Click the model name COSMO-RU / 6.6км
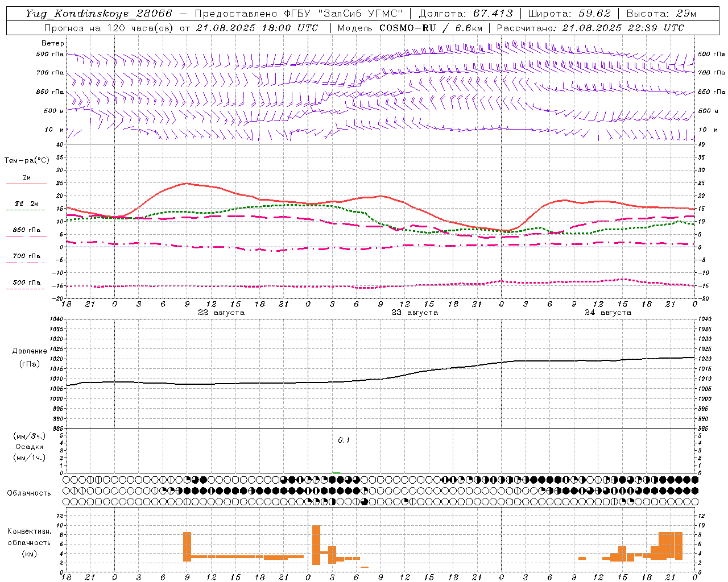 tap(431, 28)
